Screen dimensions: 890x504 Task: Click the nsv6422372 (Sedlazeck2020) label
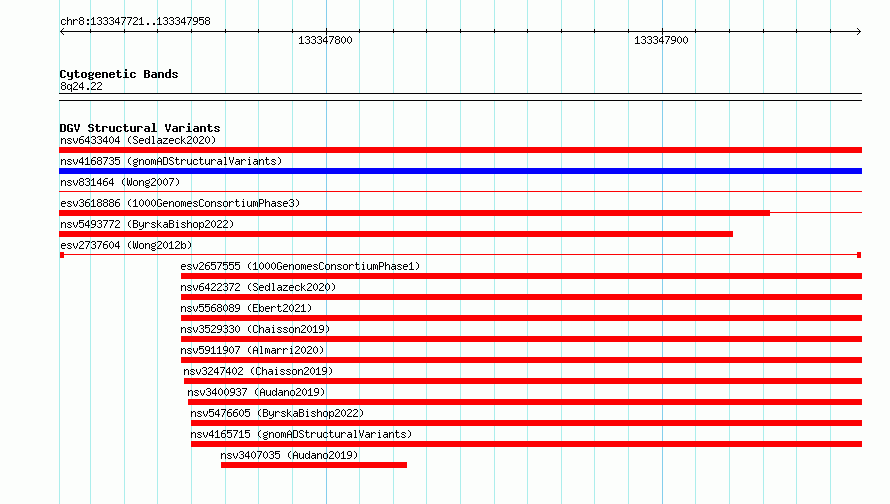pyautogui.click(x=258, y=287)
